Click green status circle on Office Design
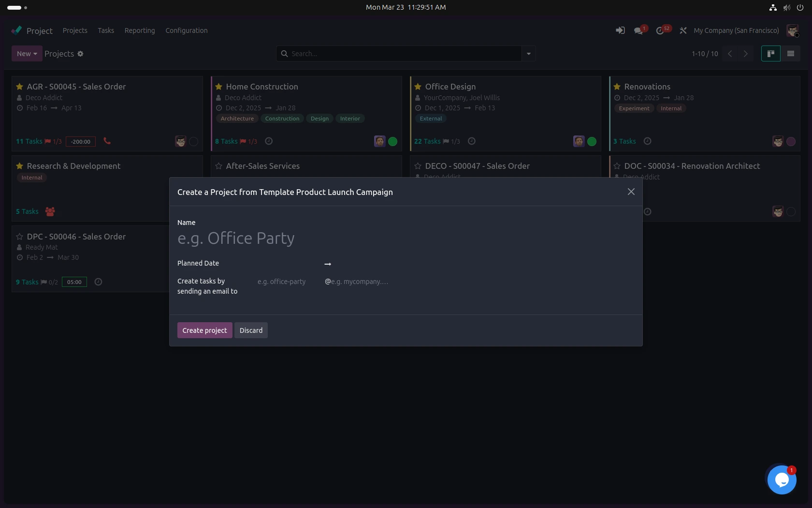 click(592, 141)
